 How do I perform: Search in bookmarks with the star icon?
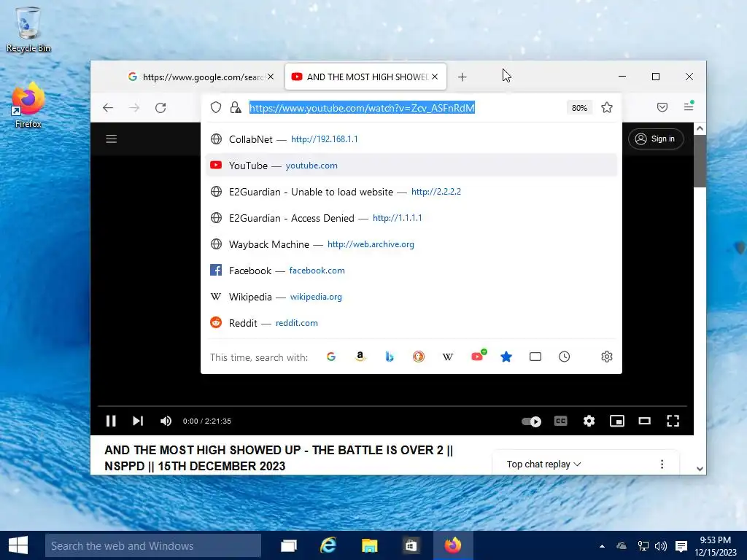(506, 357)
